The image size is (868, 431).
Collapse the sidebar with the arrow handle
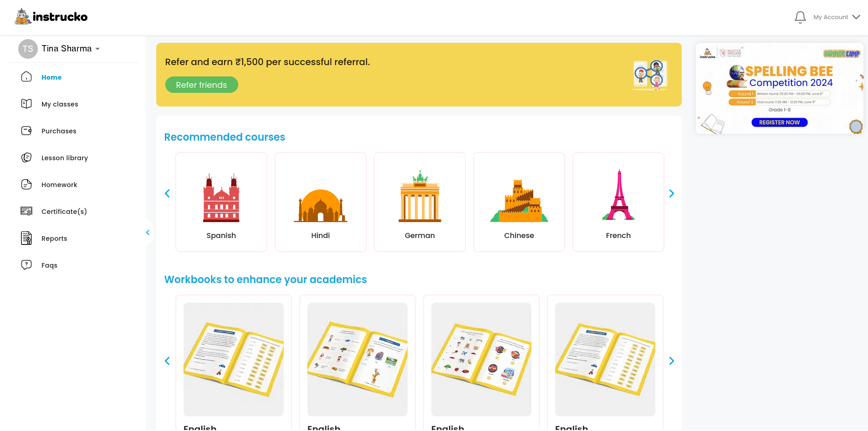pos(148,233)
